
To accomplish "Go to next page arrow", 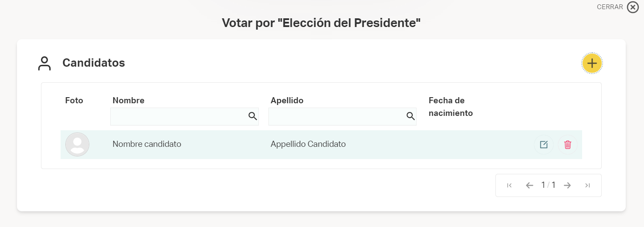I will pos(567,186).
